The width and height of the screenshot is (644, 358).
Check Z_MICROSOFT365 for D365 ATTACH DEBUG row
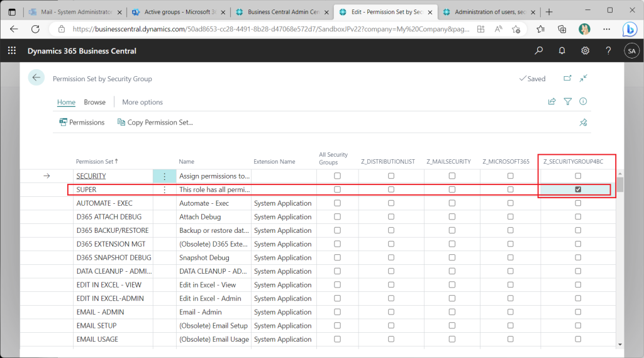[x=510, y=216]
